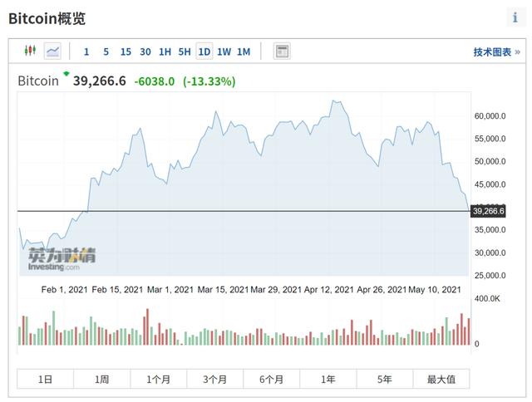The width and height of the screenshot is (532, 402).
Task: Click the 英为财情 Investing.com watermark logo
Action: [62, 258]
